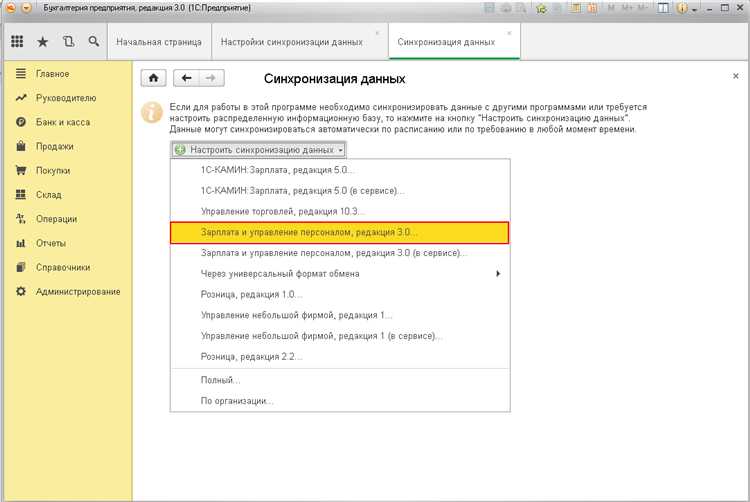Viewport: 750px width, 502px height.
Task: Expand the arrow next to title bar info icon
Action: (x=694, y=9)
